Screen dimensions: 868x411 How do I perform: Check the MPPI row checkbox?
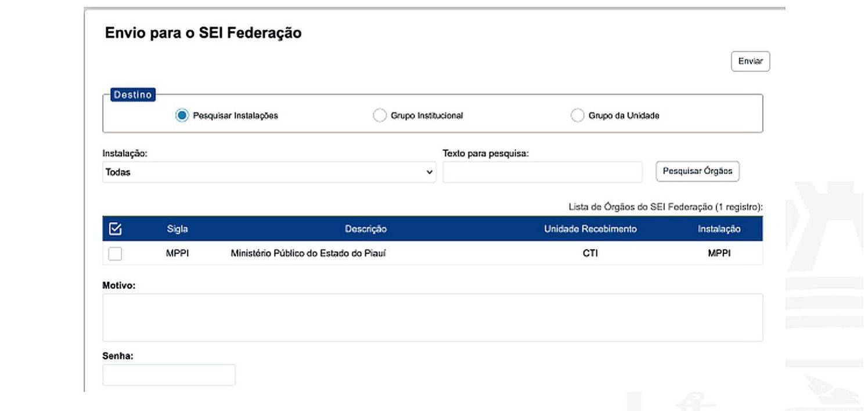(x=115, y=254)
